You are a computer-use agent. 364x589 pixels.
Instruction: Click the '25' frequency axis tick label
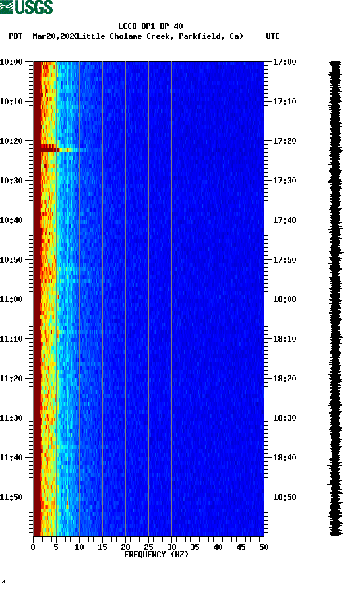tap(148, 547)
